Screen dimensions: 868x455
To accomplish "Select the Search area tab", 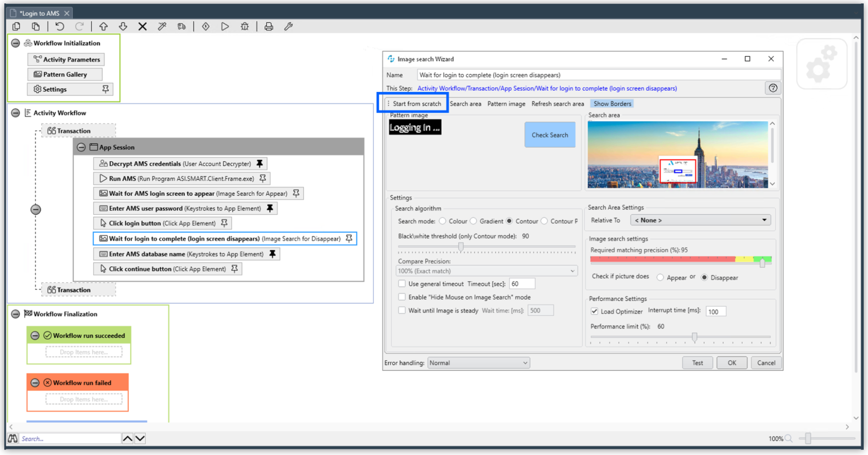I will (466, 103).
